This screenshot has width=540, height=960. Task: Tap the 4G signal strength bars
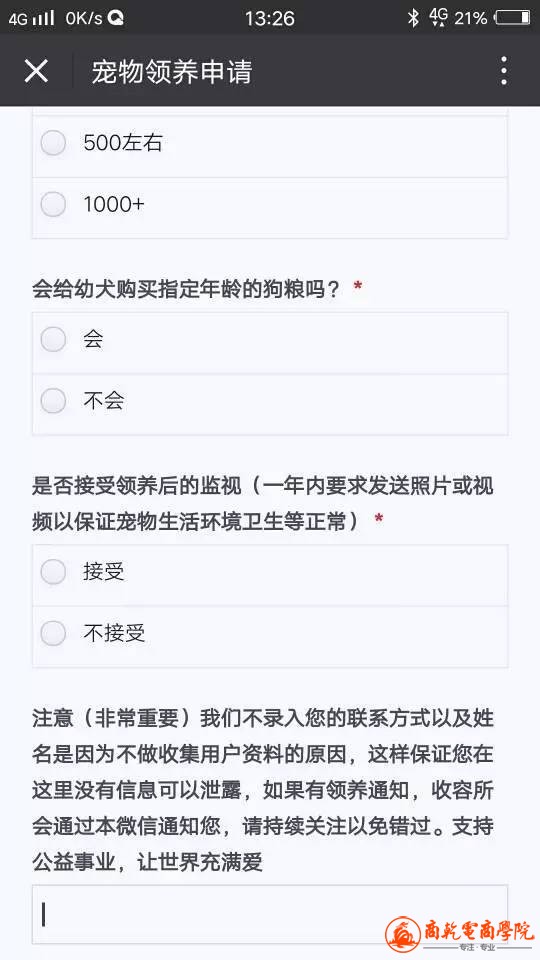[43, 18]
